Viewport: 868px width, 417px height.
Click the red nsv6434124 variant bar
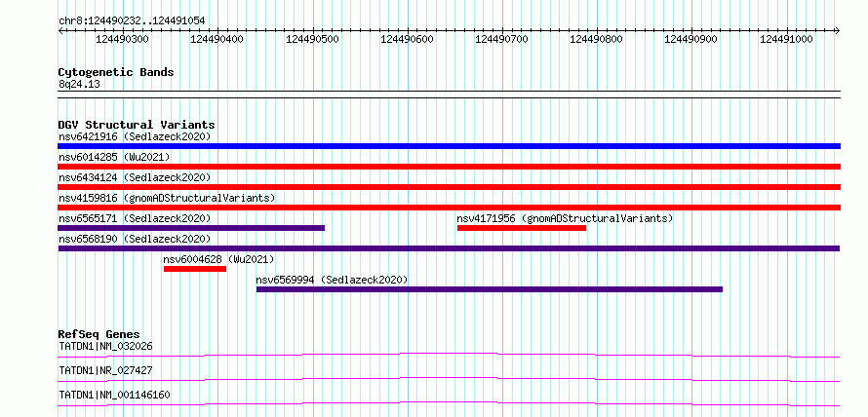click(449, 187)
